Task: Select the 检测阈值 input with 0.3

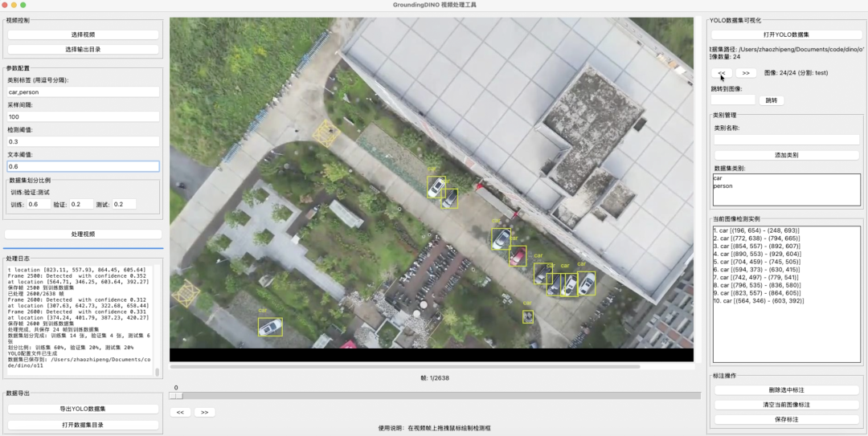Action: pos(83,142)
